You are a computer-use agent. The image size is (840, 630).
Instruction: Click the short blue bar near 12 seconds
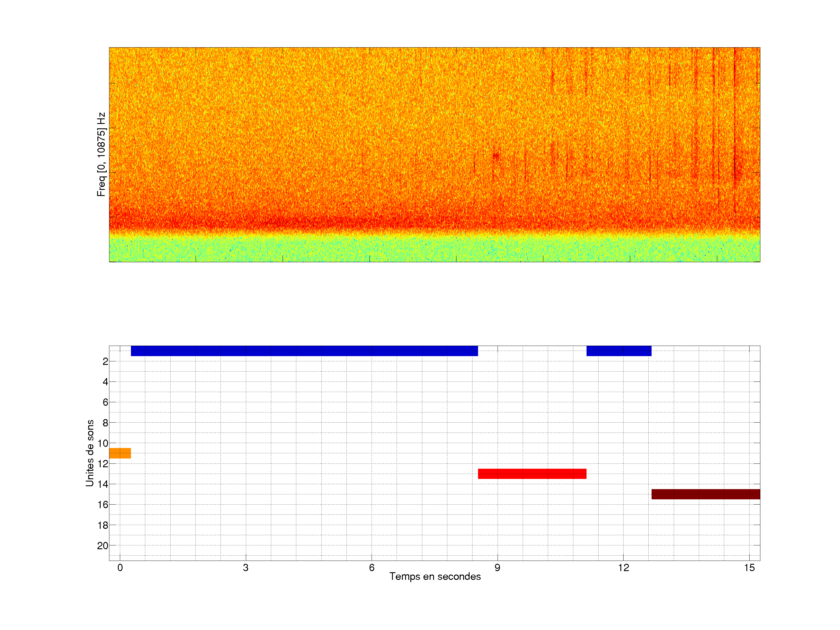[x=619, y=351]
